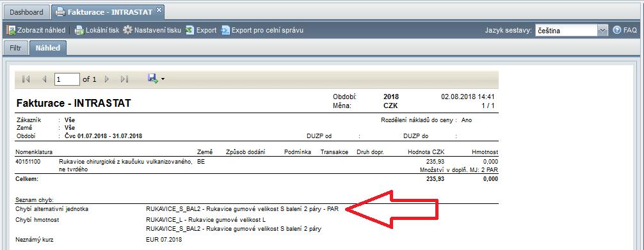The height and width of the screenshot is (250, 644).
Task: Click the Export pro celní správu icon
Action: [225, 31]
